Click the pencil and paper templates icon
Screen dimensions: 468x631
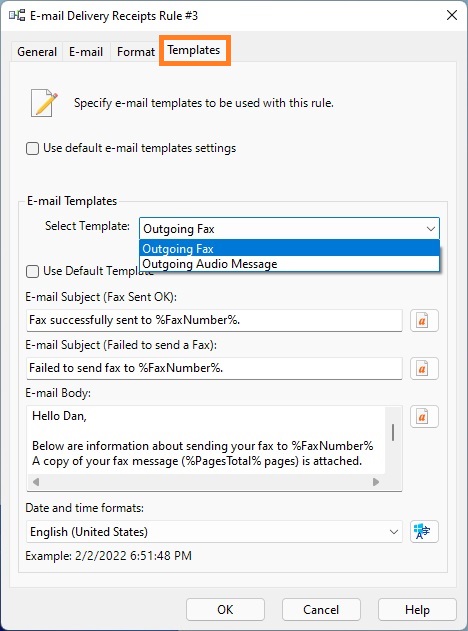tap(44, 103)
